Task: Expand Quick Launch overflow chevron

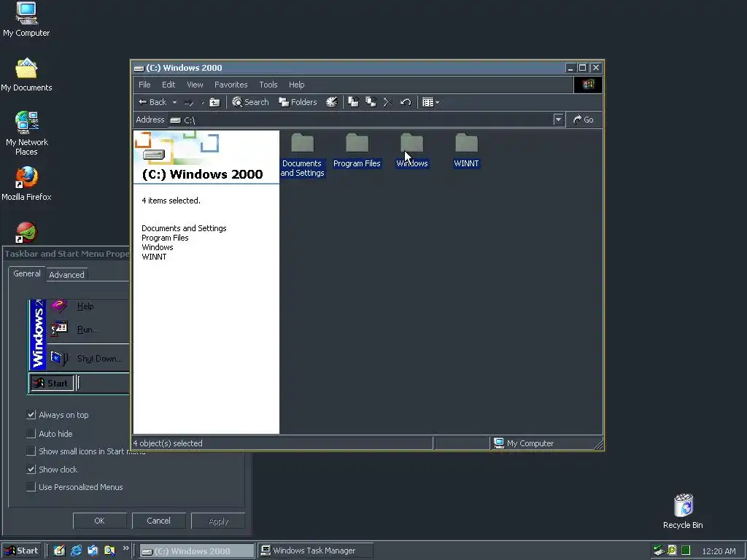Action: [x=125, y=548]
